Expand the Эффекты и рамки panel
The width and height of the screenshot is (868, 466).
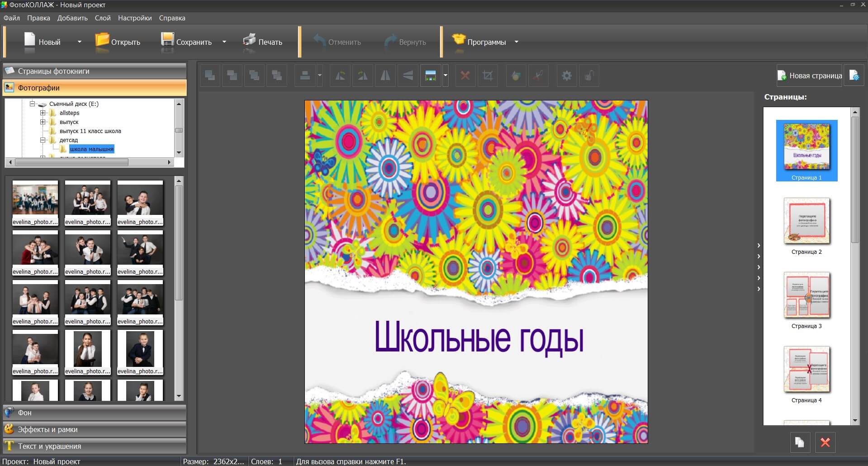[95, 429]
